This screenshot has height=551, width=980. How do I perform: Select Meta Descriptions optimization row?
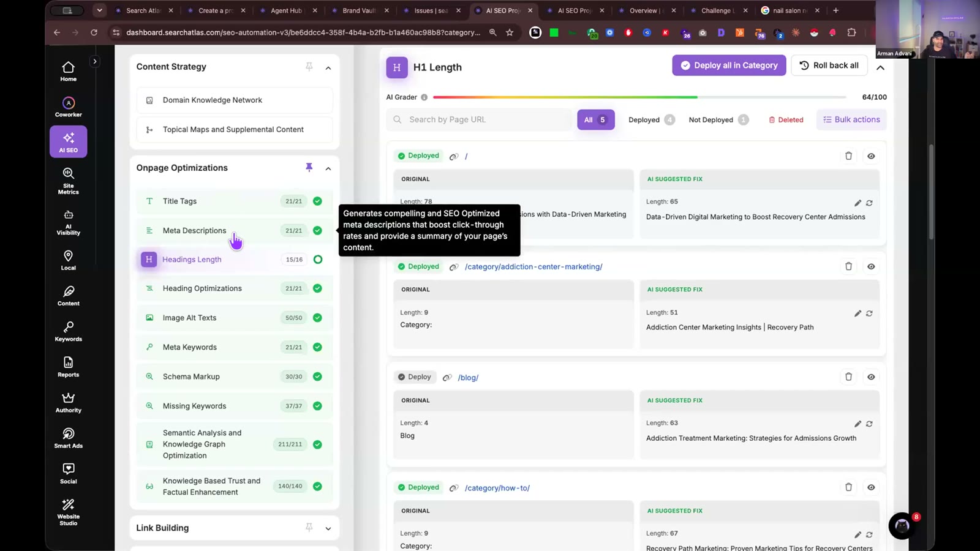pos(235,231)
